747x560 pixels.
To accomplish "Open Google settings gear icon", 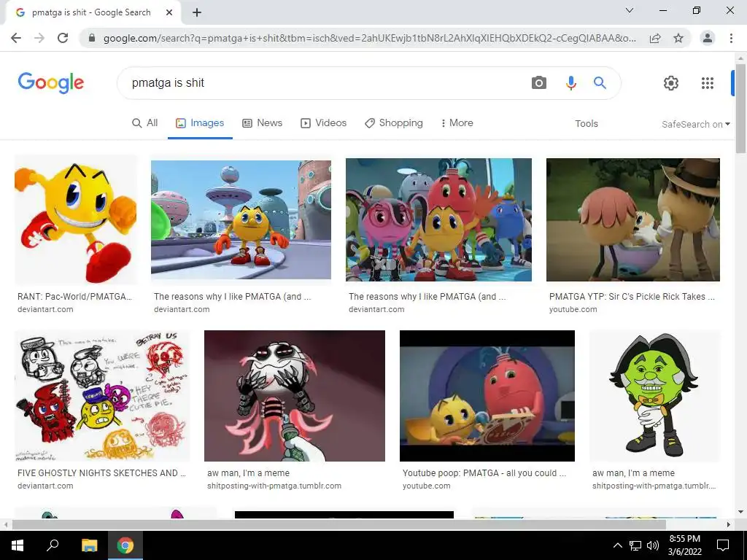I will [x=671, y=83].
